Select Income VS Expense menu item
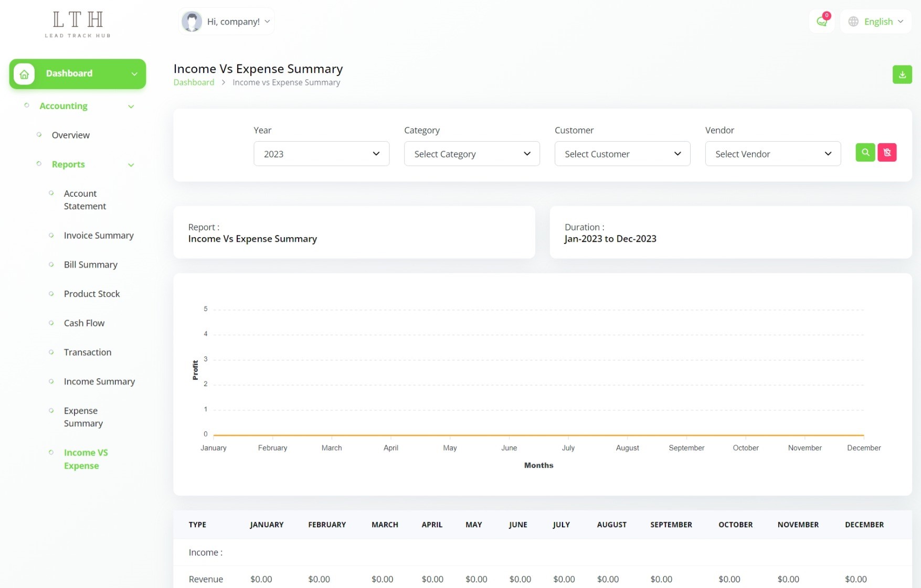The width and height of the screenshot is (921, 588). pos(86,459)
